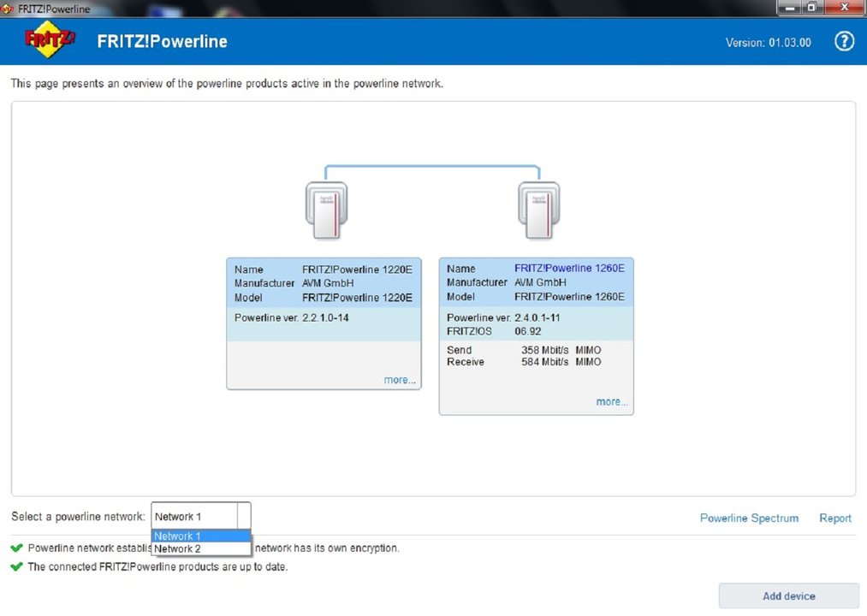Click the 1260E Manufacturer AVM GmbH value

(540, 282)
